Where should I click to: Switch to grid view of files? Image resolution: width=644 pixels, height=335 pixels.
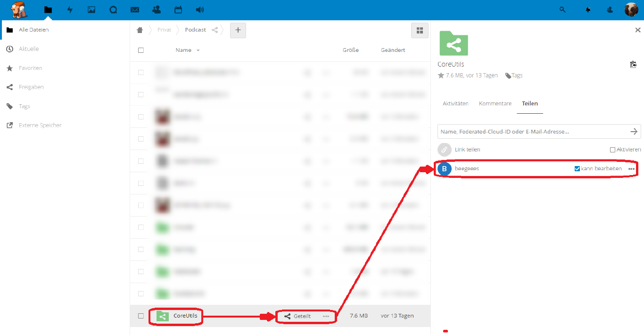point(420,31)
